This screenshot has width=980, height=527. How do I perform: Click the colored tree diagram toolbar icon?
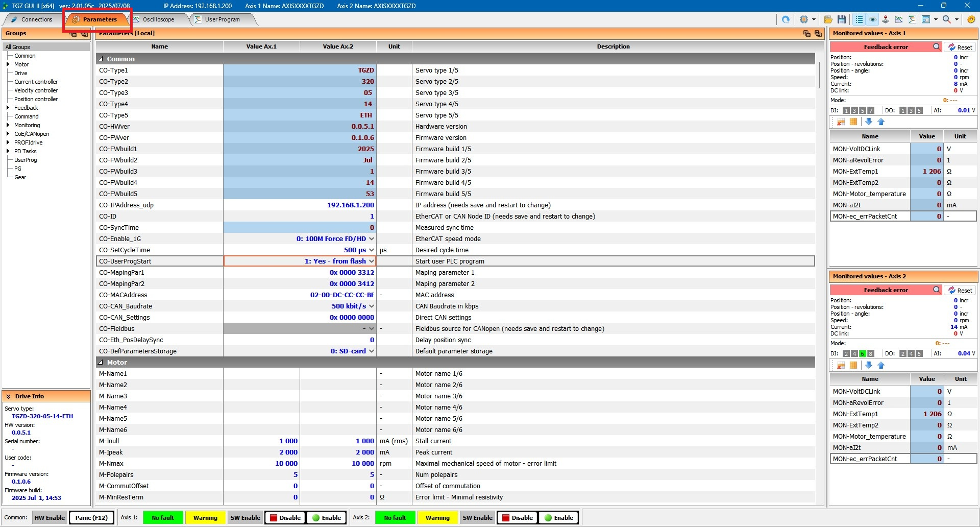tap(912, 19)
